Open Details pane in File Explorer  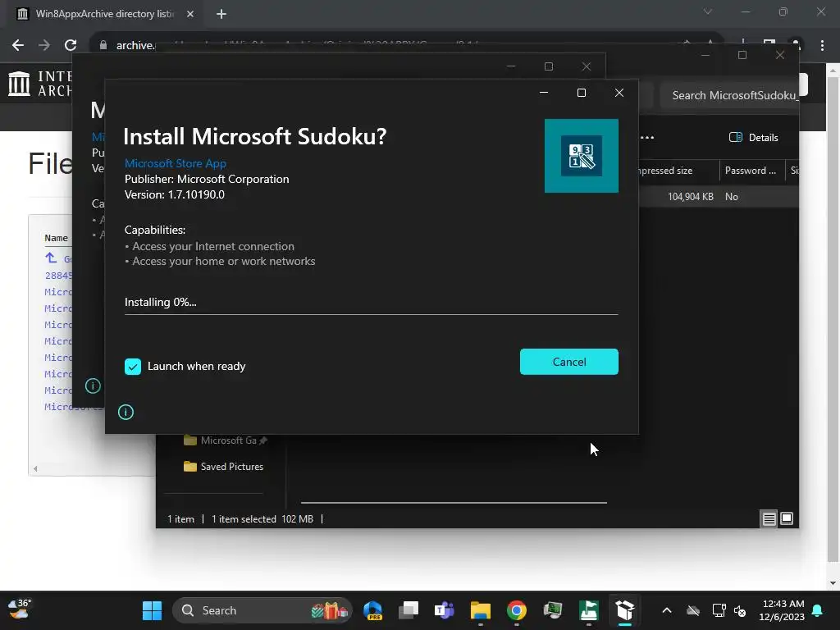(754, 138)
